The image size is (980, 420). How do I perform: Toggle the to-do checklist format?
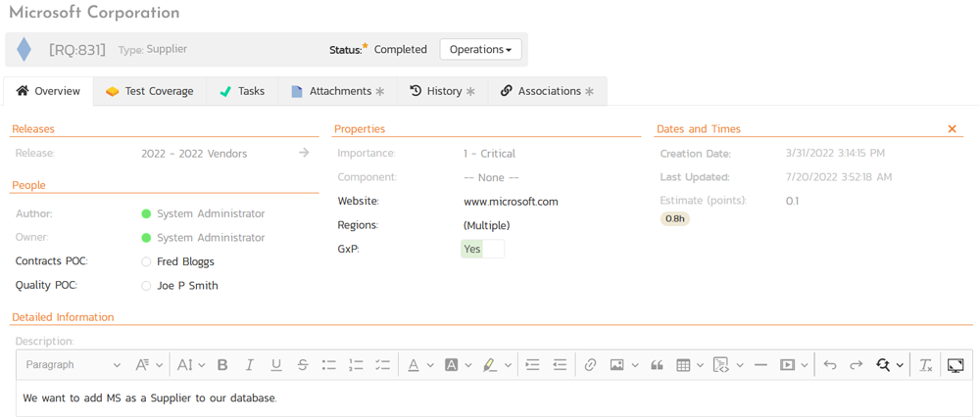click(x=382, y=365)
